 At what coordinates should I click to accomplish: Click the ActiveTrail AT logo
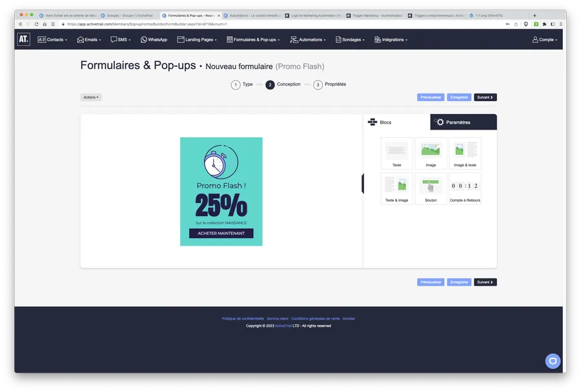click(x=23, y=39)
